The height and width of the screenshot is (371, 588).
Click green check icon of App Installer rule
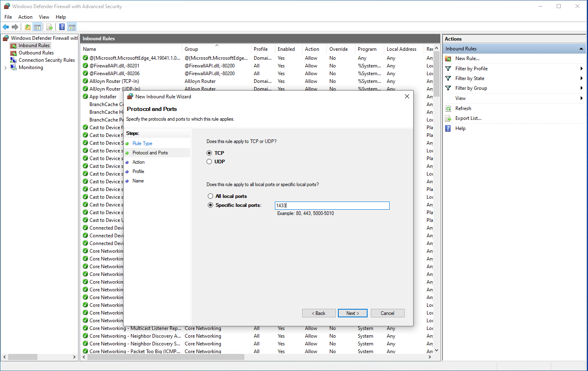85,97
